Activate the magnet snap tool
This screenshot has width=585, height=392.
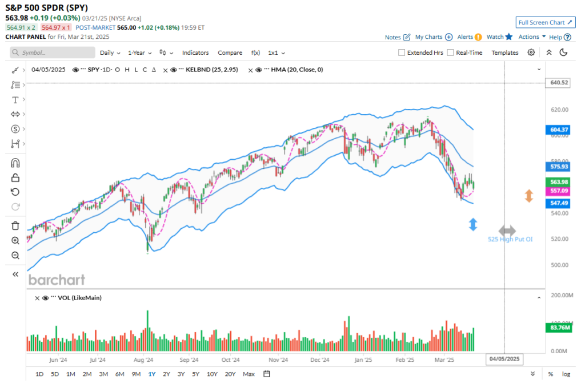coord(15,163)
